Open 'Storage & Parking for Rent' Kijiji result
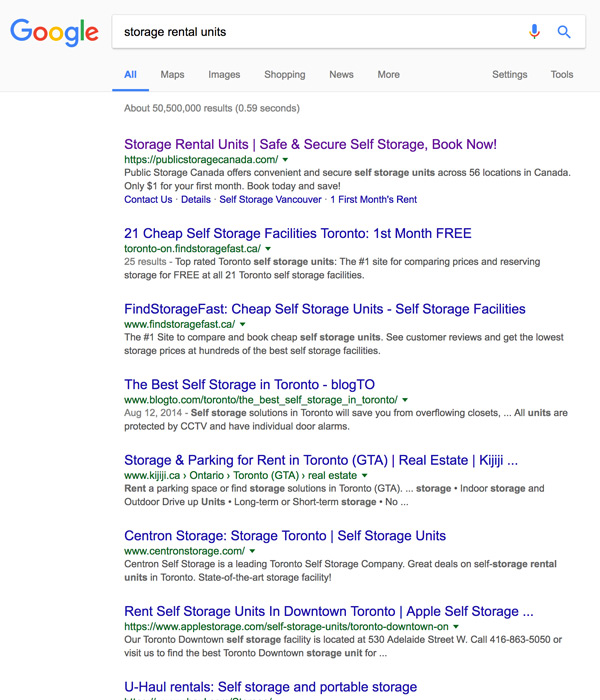 (x=321, y=460)
